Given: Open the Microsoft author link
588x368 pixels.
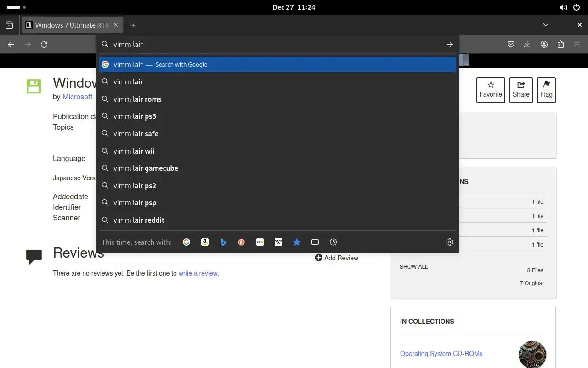Looking at the screenshot, I should tap(78, 97).
